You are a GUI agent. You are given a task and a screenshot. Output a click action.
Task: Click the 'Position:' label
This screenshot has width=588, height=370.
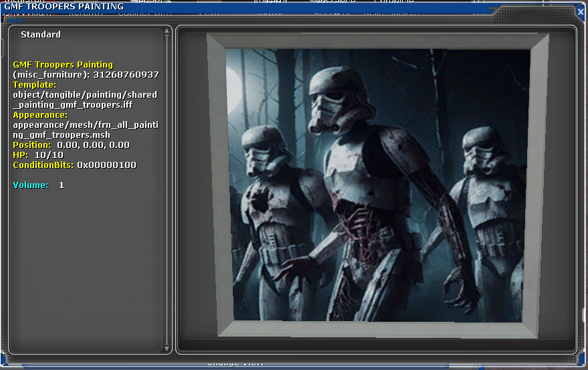pos(32,145)
